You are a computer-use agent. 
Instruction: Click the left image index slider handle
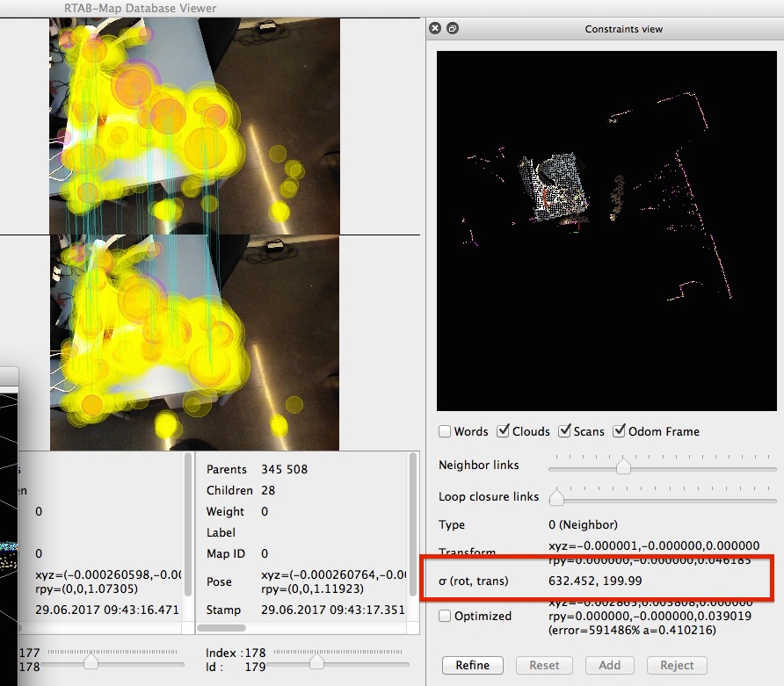(x=91, y=661)
